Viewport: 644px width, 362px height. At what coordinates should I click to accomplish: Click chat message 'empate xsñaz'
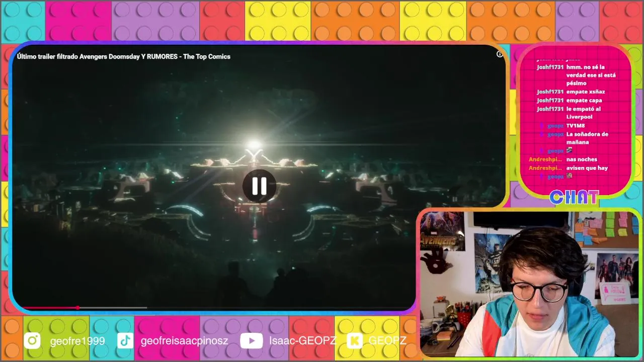click(586, 92)
